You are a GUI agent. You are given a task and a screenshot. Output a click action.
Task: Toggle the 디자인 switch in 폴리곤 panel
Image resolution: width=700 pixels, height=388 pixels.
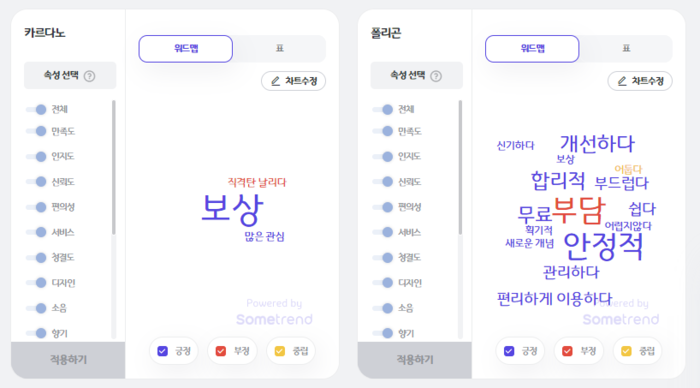[383, 283]
